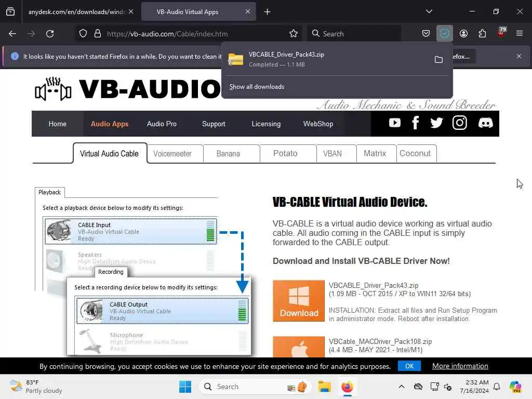Screen dimensions: 532x399
Task: Click the address bar URL field
Action: click(x=195, y=34)
